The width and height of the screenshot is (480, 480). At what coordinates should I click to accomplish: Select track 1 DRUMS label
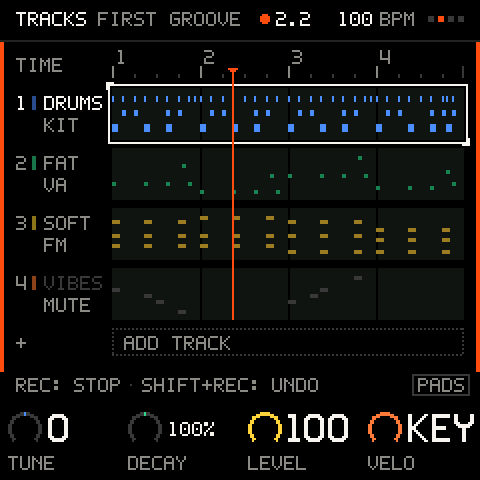click(x=73, y=103)
